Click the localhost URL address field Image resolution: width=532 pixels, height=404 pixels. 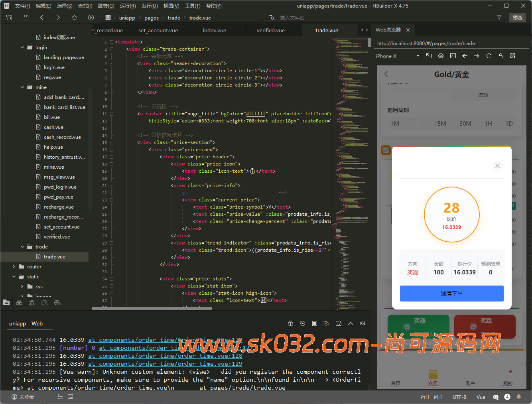pos(451,43)
